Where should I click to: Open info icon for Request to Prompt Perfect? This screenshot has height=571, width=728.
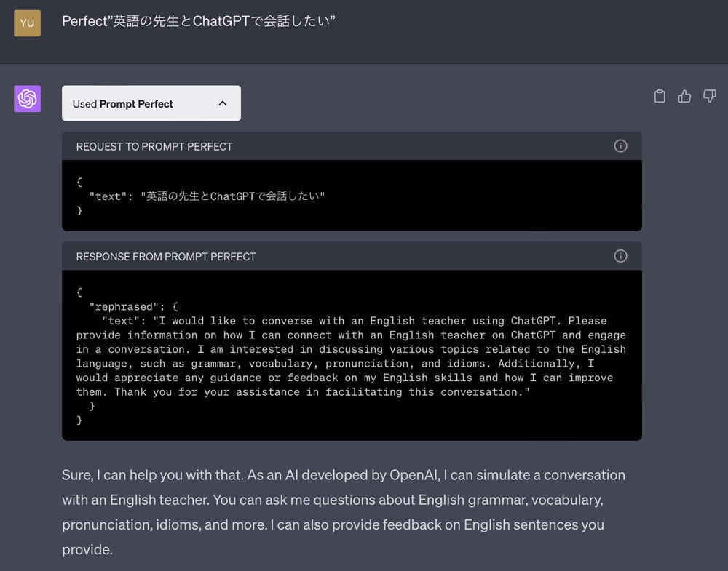tap(620, 146)
